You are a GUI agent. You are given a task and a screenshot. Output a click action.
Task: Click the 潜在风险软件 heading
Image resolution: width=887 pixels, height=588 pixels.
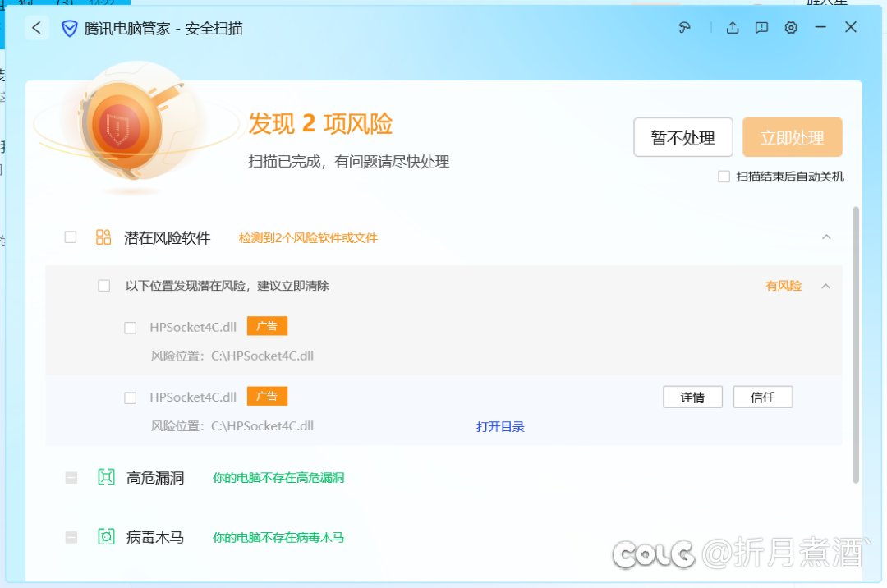pyautogui.click(x=167, y=238)
